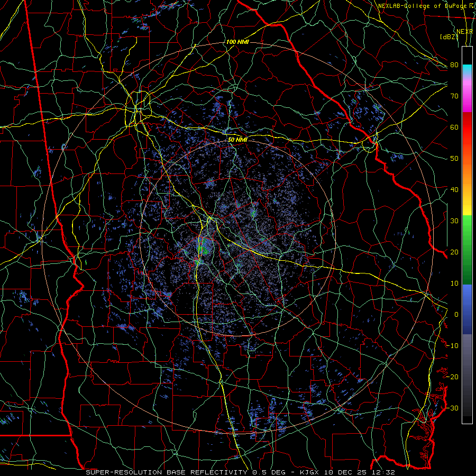Click the 40 value on the dBZ scale
The height and width of the screenshot is (476, 476).
454,190
